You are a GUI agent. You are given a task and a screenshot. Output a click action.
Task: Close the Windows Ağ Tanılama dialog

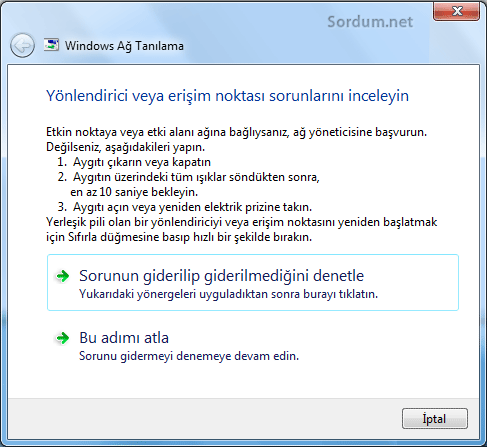456,11
